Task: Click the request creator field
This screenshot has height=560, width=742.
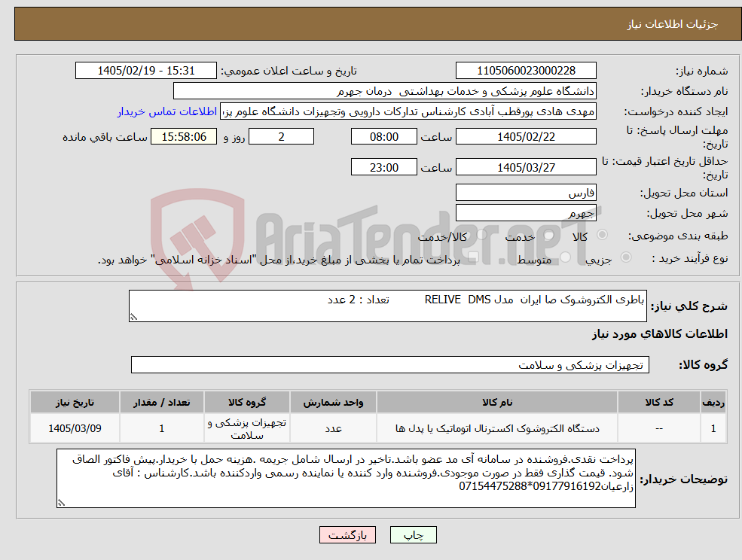Action: pos(408,111)
